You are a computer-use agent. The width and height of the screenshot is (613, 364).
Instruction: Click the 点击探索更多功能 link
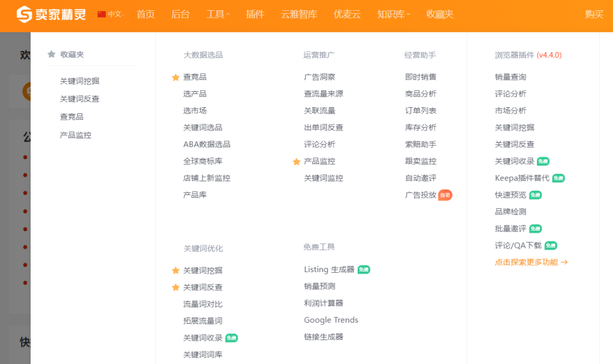click(x=531, y=262)
